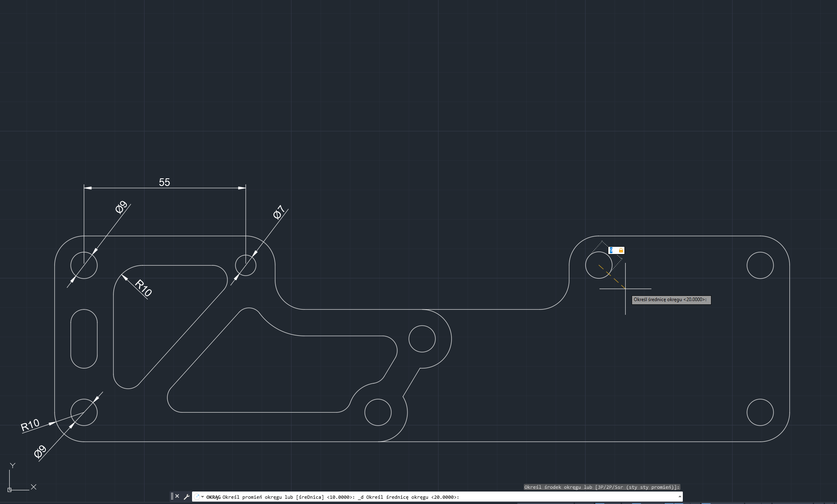Click the command line grip handle
837x504 pixels.
click(172, 496)
